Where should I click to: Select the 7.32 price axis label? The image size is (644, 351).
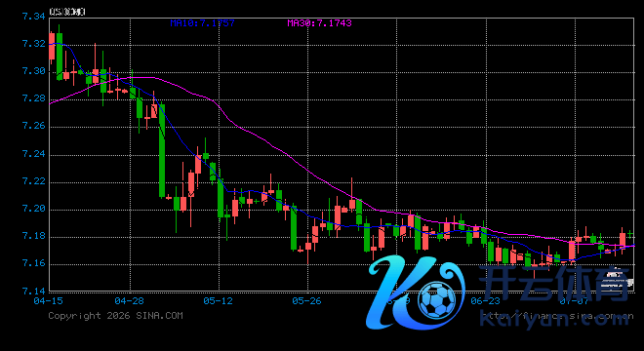pos(34,44)
